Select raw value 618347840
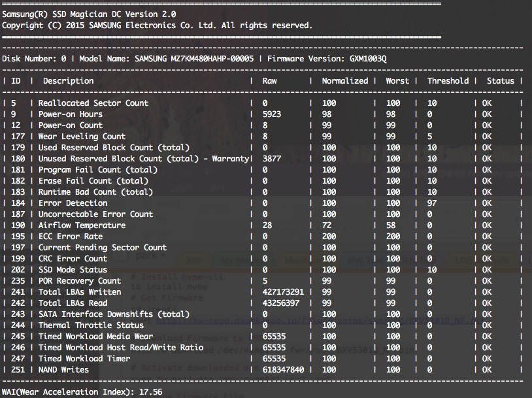532x398 pixels. 283,370
